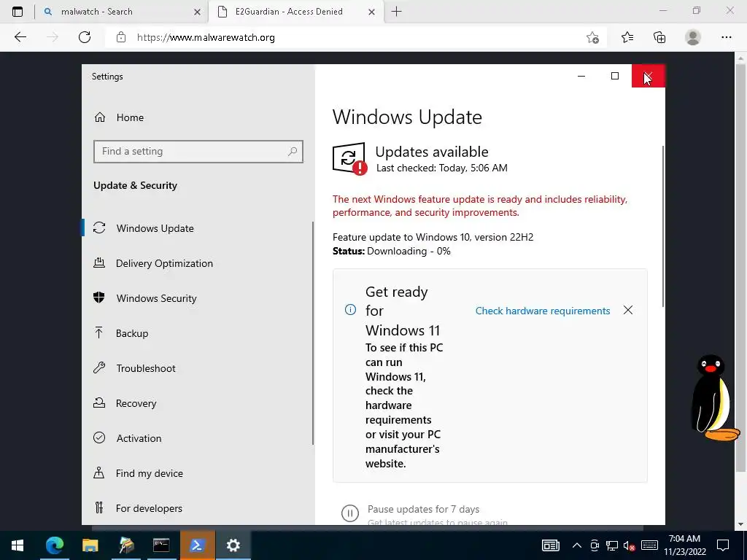This screenshot has height=560, width=747.
Task: Click the search magnifier in Find a setting
Action: tap(293, 152)
